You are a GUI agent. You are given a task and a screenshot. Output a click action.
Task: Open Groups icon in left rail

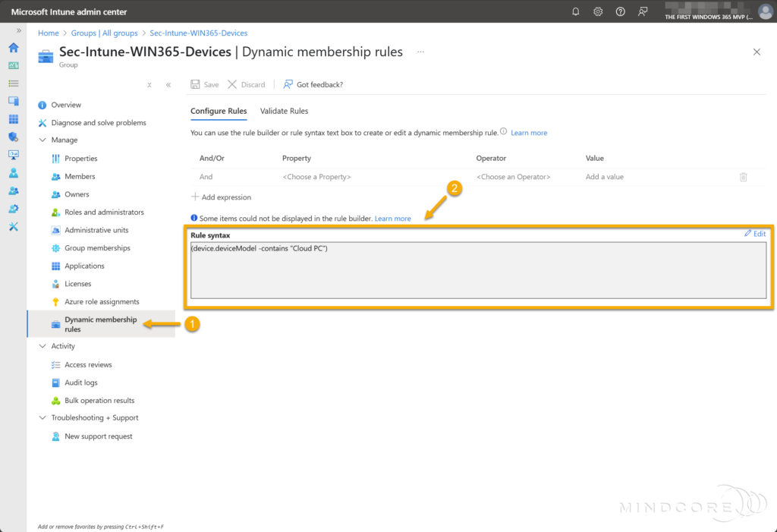pyautogui.click(x=14, y=191)
